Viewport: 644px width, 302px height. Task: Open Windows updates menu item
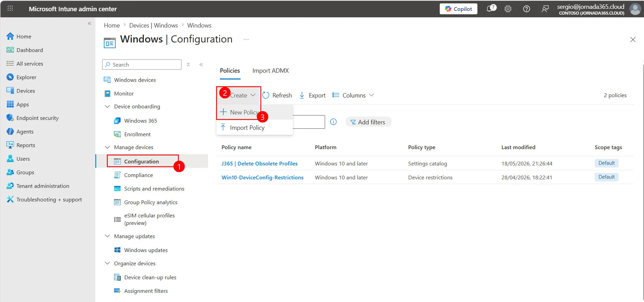click(x=146, y=250)
